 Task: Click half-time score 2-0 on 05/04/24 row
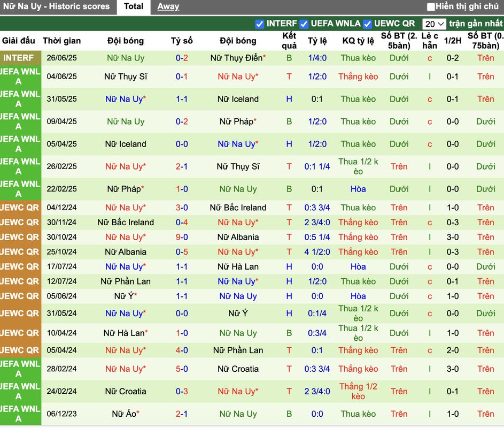[x=453, y=350]
